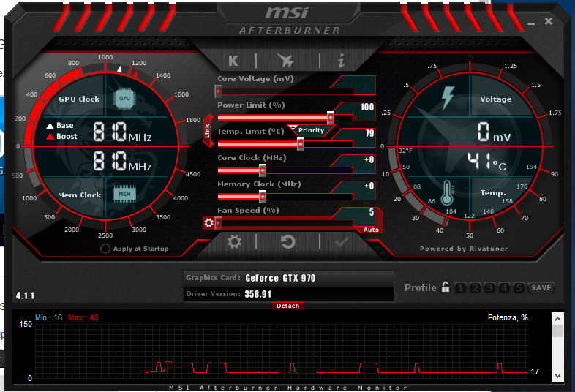Viewport: 575px width, 392px height.
Task: Click the Power Limit slider handle
Action: 331,118
